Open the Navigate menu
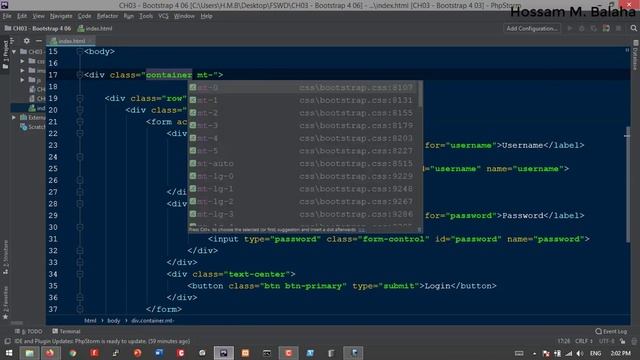Screen dimensions: 640x360 pyautogui.click(x=61, y=16)
